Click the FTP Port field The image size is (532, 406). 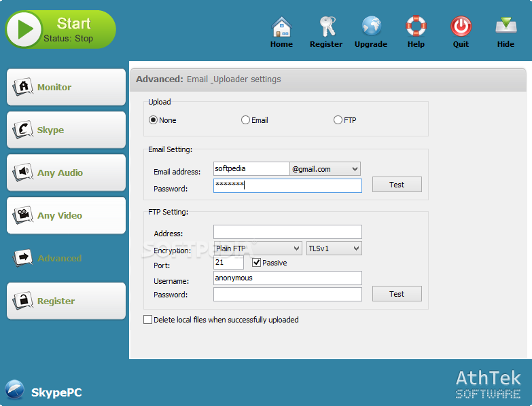click(x=228, y=262)
